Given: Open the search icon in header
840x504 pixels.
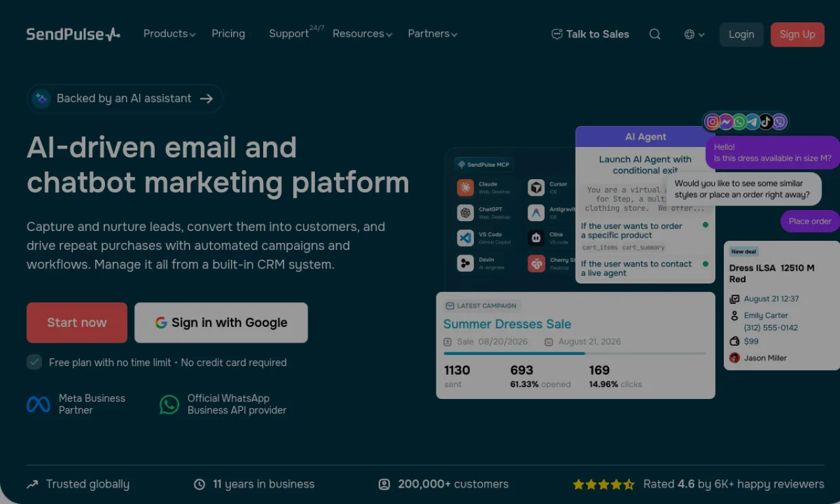Looking at the screenshot, I should 655,34.
